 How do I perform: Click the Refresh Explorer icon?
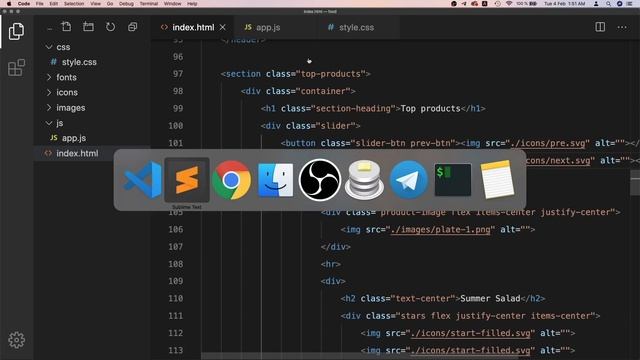click(110, 27)
